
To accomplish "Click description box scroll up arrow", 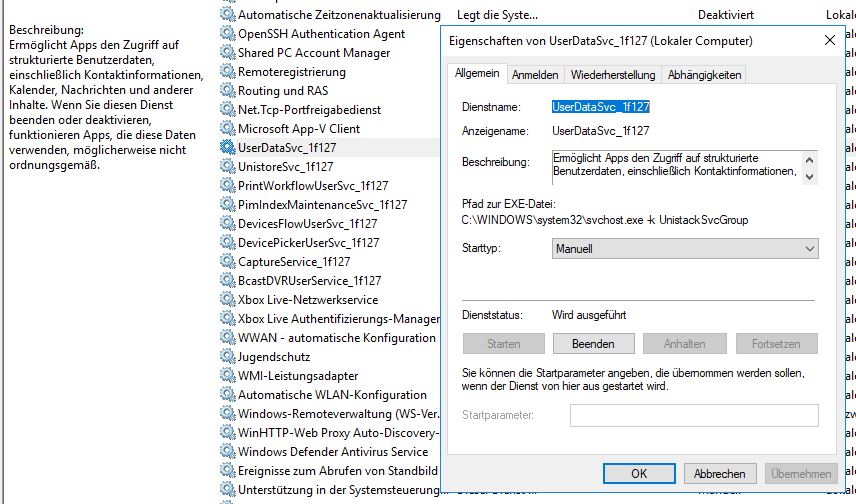I will pos(810,159).
